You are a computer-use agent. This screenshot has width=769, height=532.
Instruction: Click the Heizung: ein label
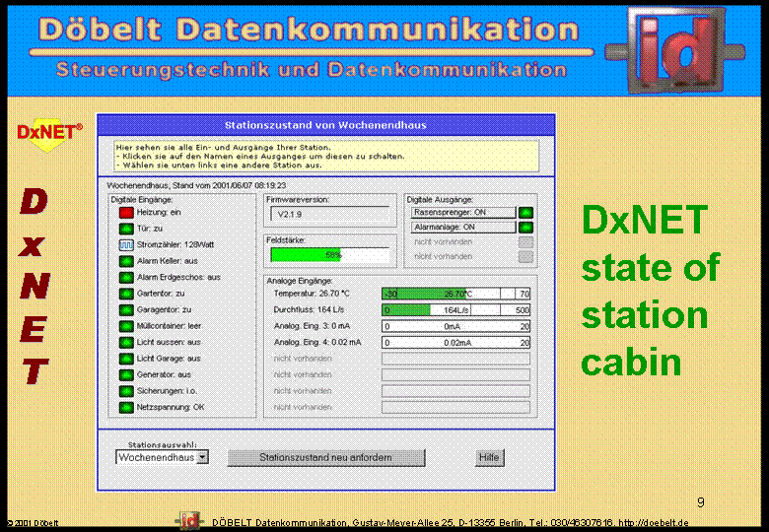[159, 213]
